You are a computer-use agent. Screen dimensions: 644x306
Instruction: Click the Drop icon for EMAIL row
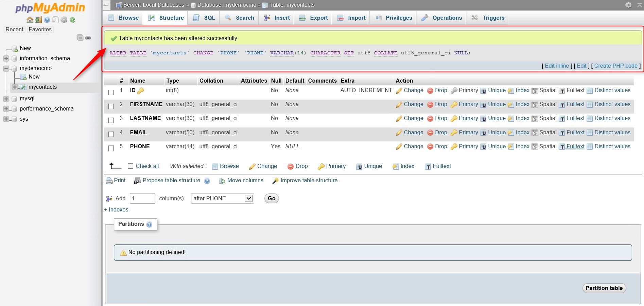click(430, 133)
